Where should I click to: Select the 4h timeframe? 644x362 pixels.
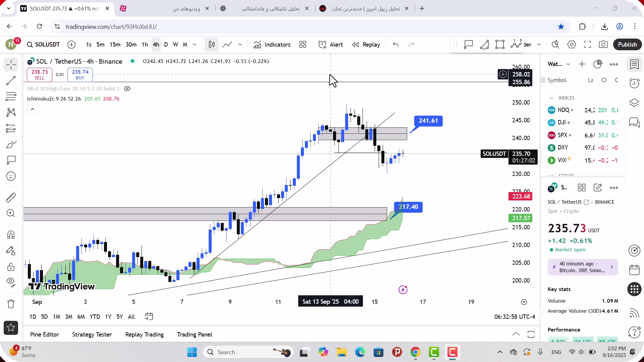[x=156, y=45]
